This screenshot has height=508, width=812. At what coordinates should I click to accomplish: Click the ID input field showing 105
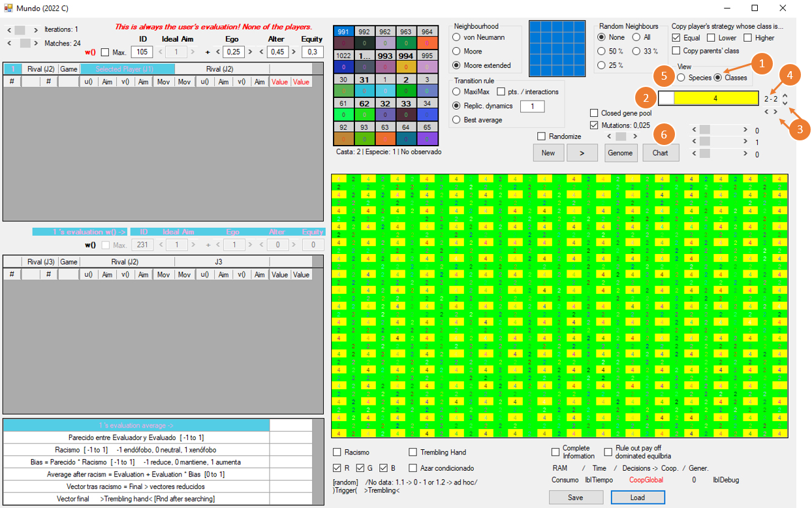click(142, 52)
